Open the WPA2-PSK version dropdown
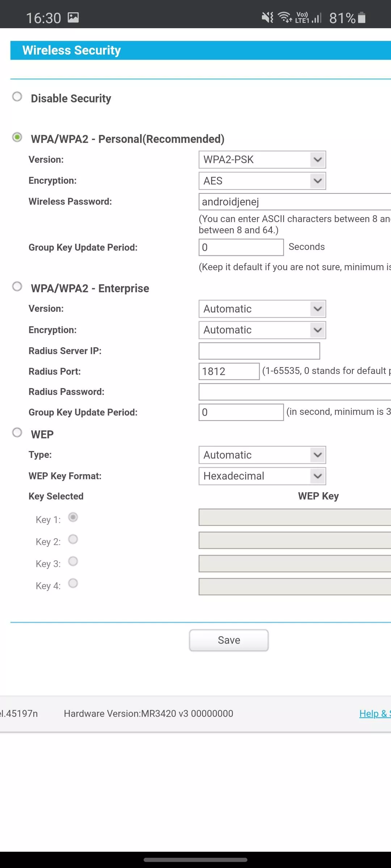The height and width of the screenshot is (868, 391). 262,159
